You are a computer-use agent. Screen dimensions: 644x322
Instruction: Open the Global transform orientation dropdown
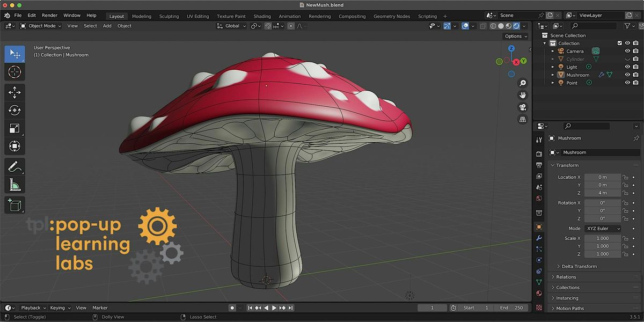pyautogui.click(x=231, y=26)
